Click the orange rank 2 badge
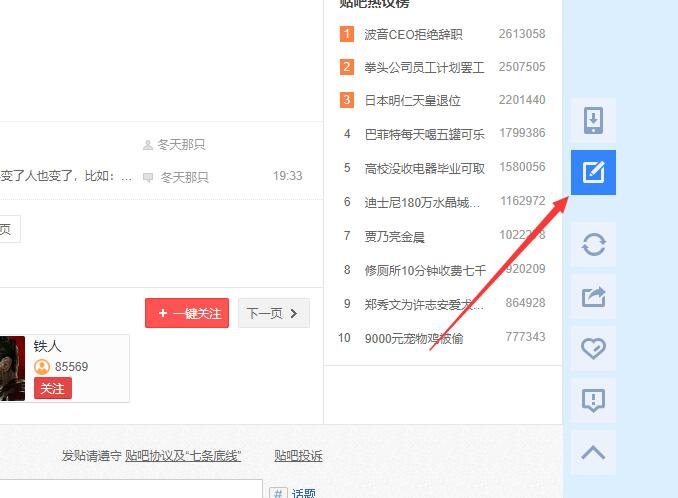Viewport: 678px width, 498px height. pyautogui.click(x=347, y=67)
